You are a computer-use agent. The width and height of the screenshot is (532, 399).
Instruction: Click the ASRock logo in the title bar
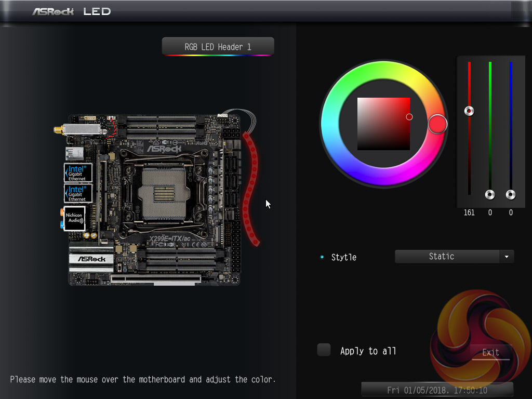tap(53, 12)
